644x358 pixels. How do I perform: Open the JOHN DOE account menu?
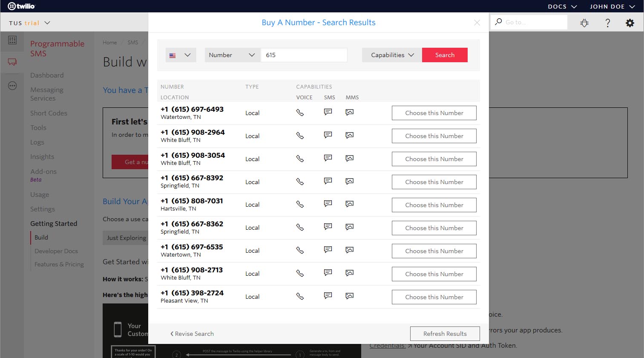pyautogui.click(x=612, y=6)
